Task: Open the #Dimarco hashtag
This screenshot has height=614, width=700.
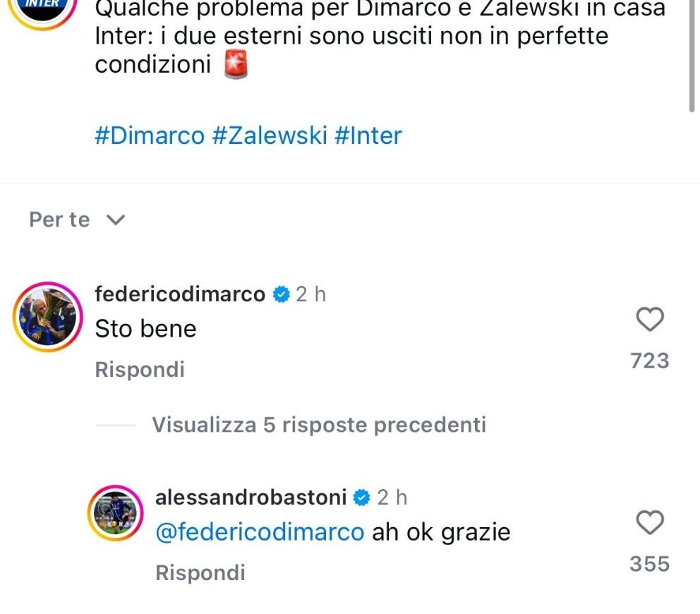Action: 149,135
